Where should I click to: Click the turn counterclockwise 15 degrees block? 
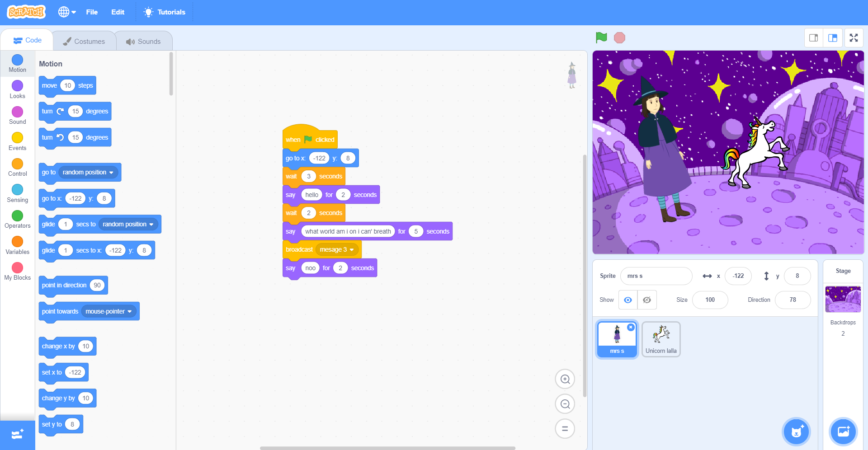[x=75, y=138]
